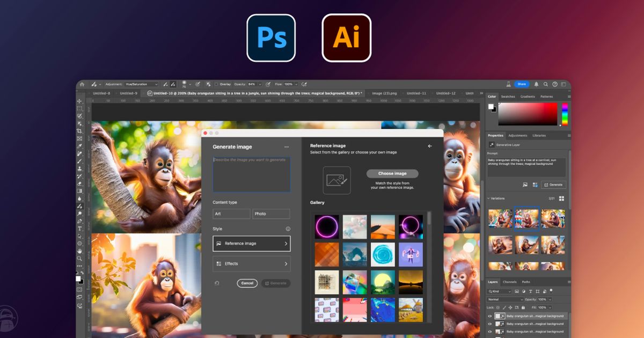Click the red color picker field
644x338 pixels.
point(529,114)
